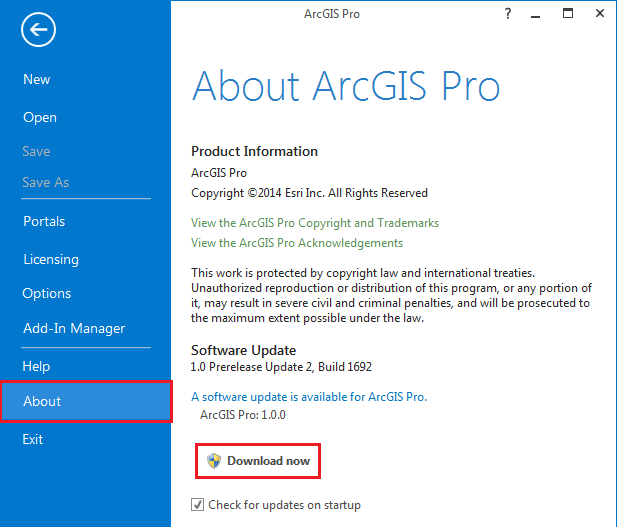Close the ArcGIS Pro window
619x527 pixels.
click(x=600, y=13)
